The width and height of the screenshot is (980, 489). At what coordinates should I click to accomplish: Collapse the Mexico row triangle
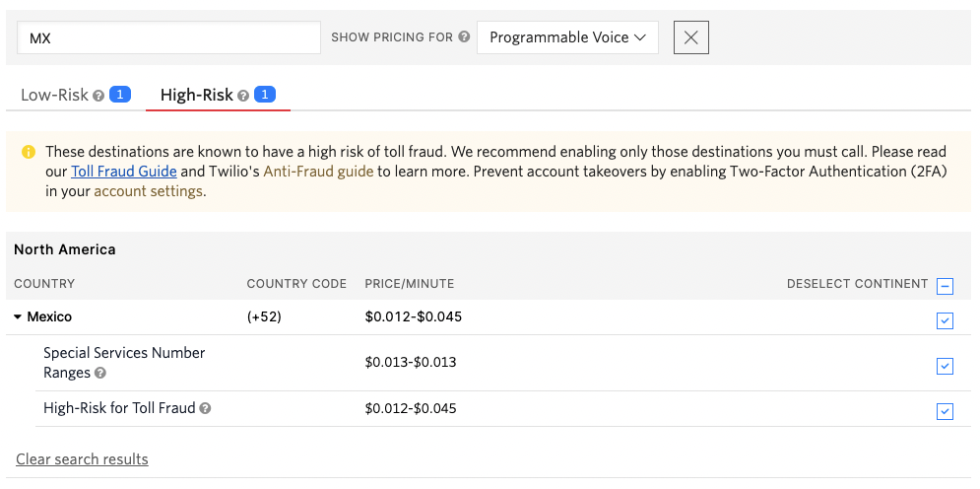(x=19, y=317)
